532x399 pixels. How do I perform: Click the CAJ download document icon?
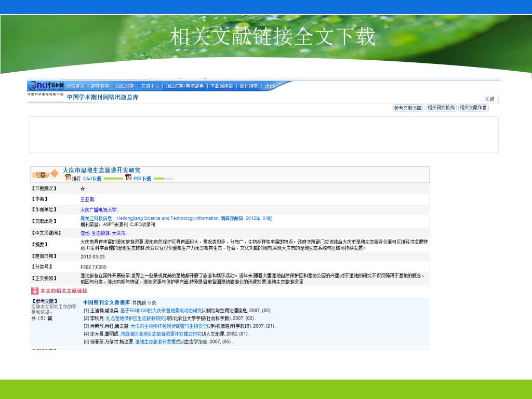pos(68,178)
